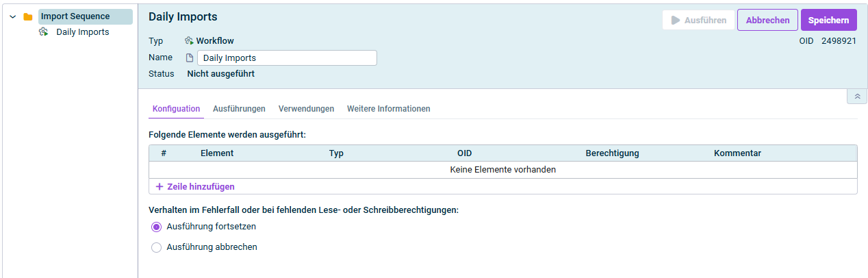Go to the Konfiguration tab

click(x=176, y=109)
